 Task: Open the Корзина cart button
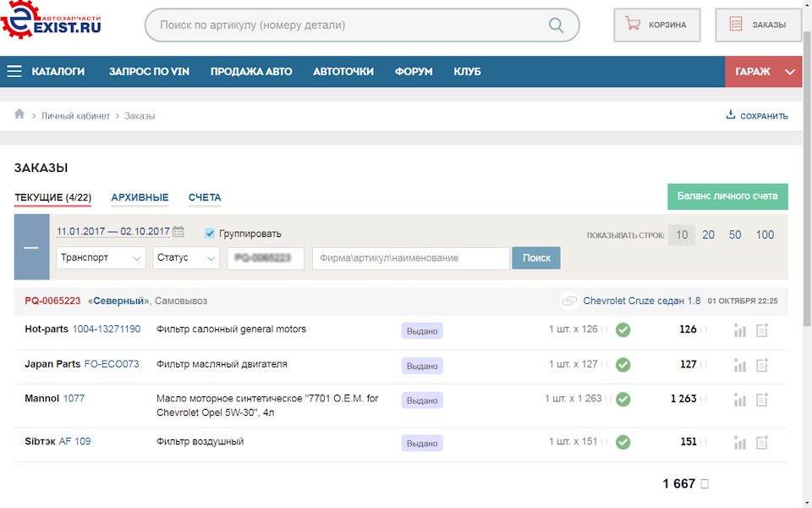(x=656, y=25)
